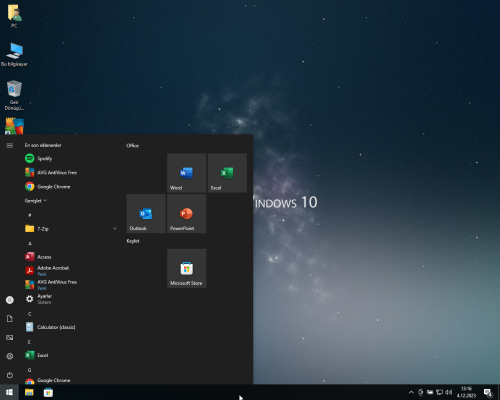Viewport: 500px width, 400px height.
Task: Open the network icon in system tray
Action: 439,392
